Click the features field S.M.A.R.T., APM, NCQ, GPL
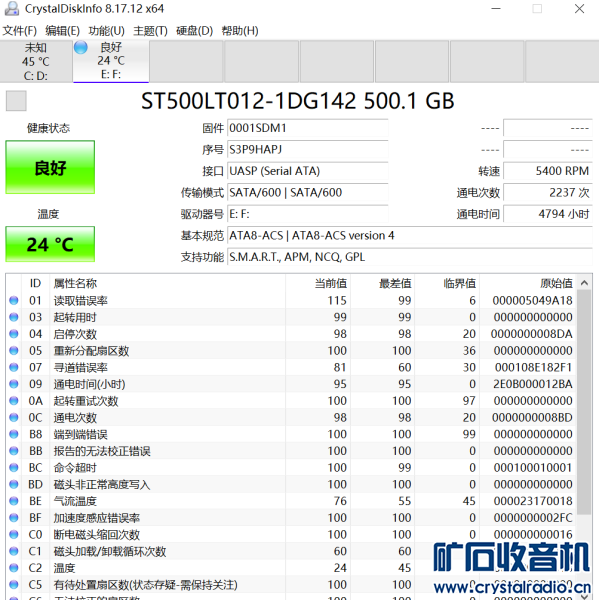 pyautogui.click(x=410, y=257)
